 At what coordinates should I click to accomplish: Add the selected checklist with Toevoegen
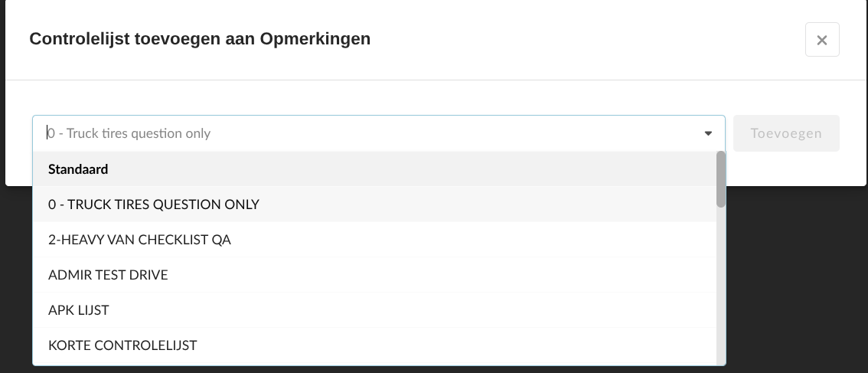786,133
